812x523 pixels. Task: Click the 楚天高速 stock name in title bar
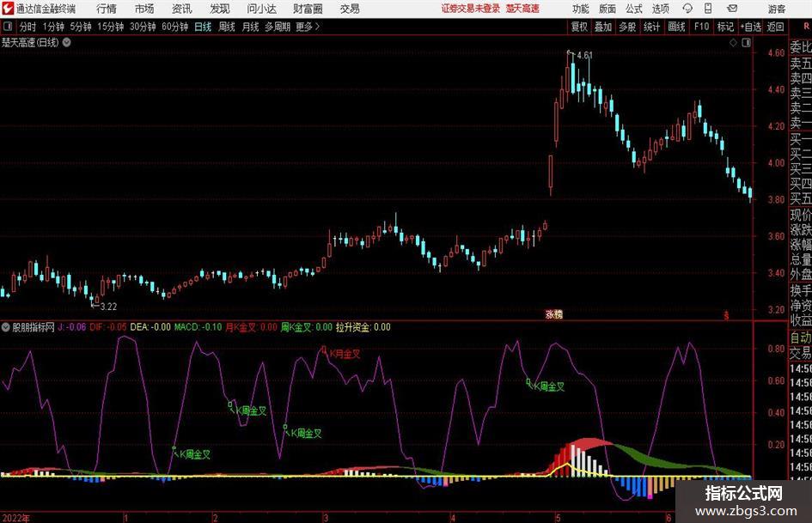tap(522, 9)
